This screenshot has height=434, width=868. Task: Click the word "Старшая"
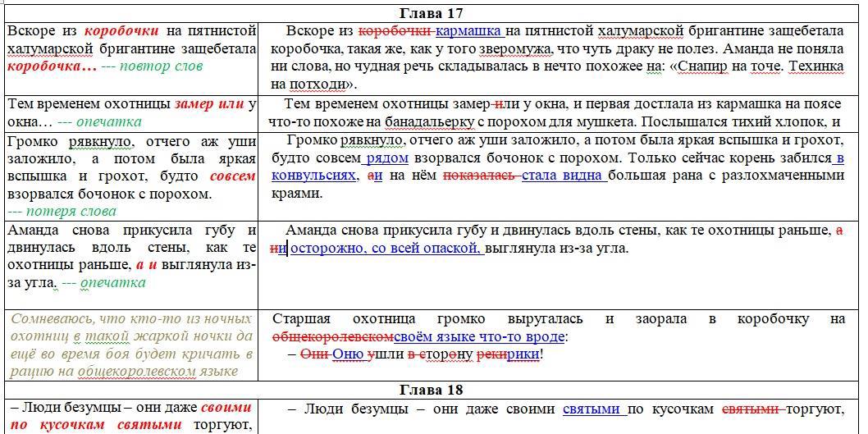point(302,319)
